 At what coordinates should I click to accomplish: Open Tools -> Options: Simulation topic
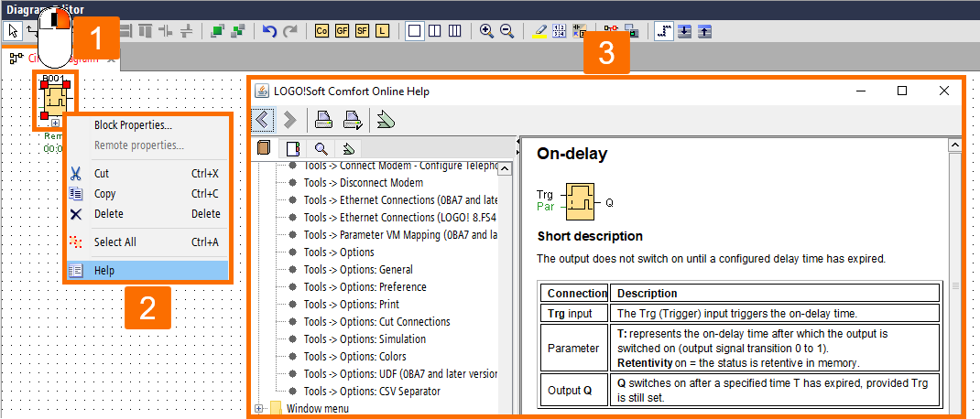[x=365, y=339]
